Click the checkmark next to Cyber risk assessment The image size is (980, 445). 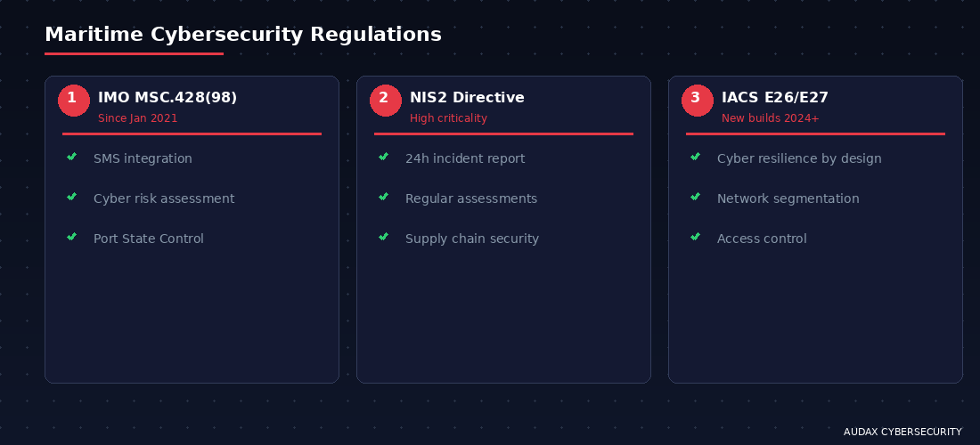tap(72, 197)
